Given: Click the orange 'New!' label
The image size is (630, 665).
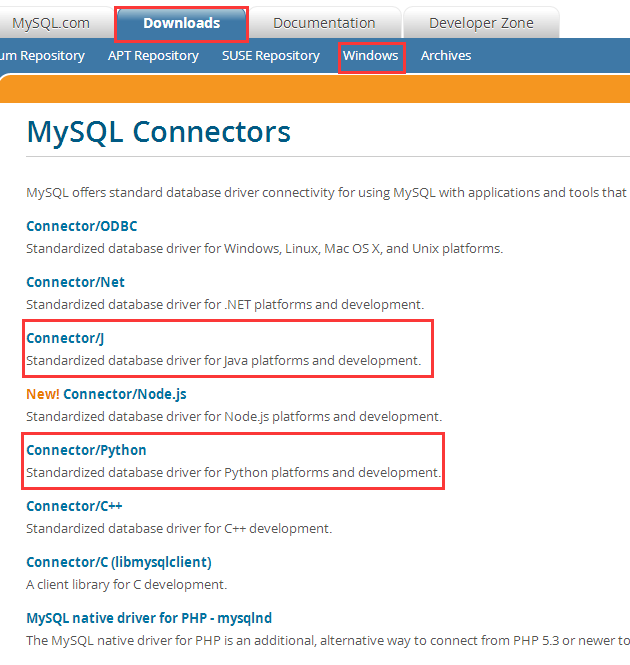Looking at the screenshot, I should [x=42, y=394].
